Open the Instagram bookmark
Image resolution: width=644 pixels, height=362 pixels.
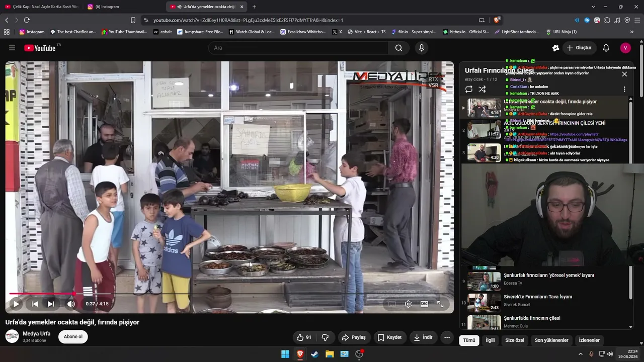32,32
